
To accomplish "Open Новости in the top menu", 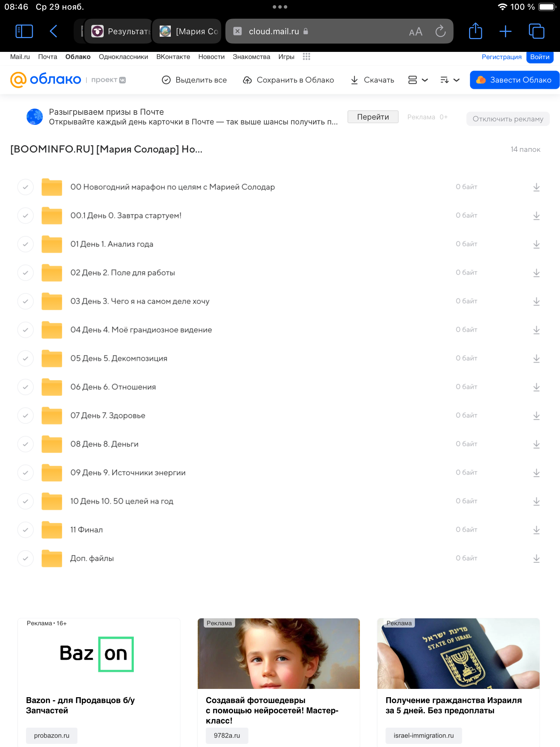I will (212, 57).
